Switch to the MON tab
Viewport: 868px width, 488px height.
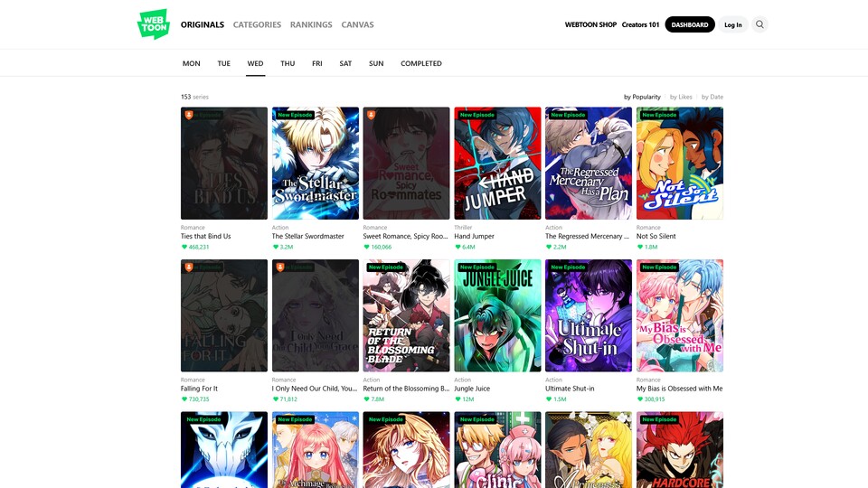point(192,63)
